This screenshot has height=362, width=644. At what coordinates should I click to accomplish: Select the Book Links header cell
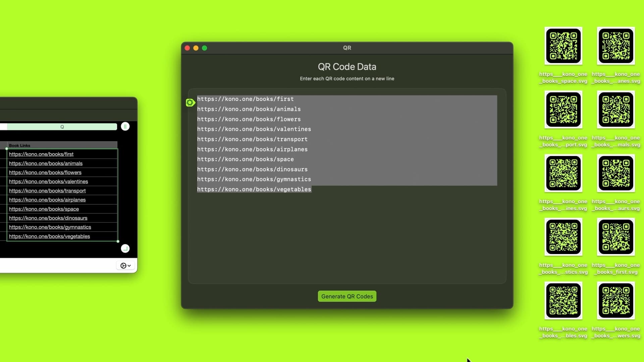[x=62, y=145]
